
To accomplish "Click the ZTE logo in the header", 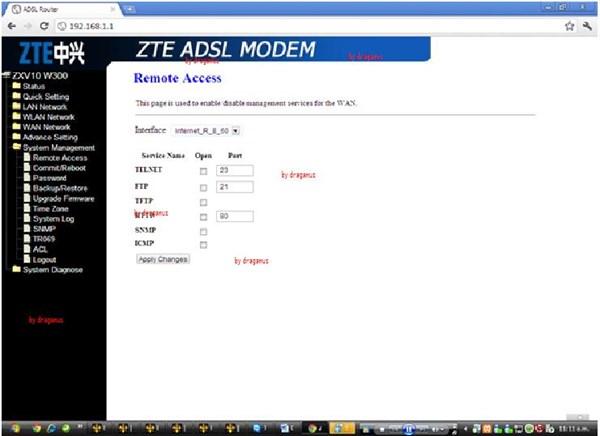I will [52, 53].
